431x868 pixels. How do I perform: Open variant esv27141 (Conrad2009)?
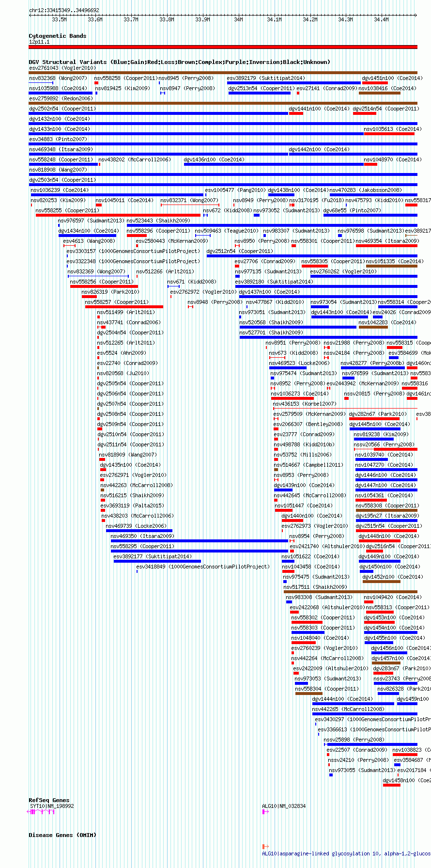pos(327,88)
